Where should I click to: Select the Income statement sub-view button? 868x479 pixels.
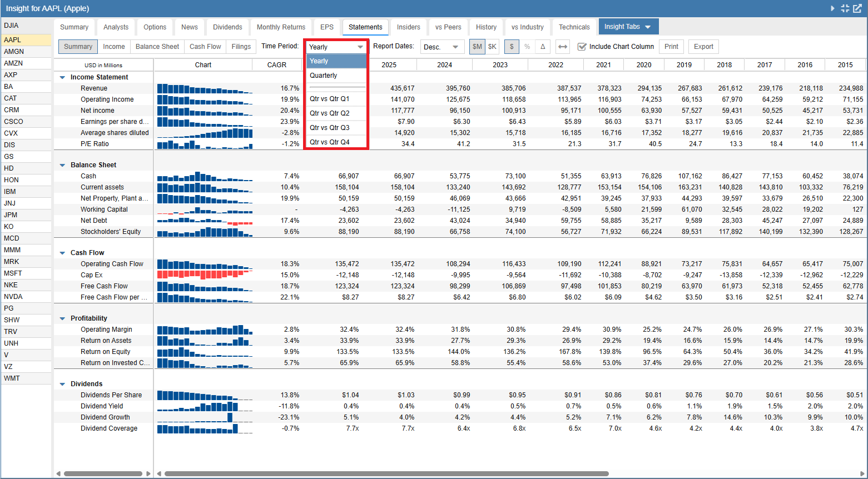(x=114, y=47)
